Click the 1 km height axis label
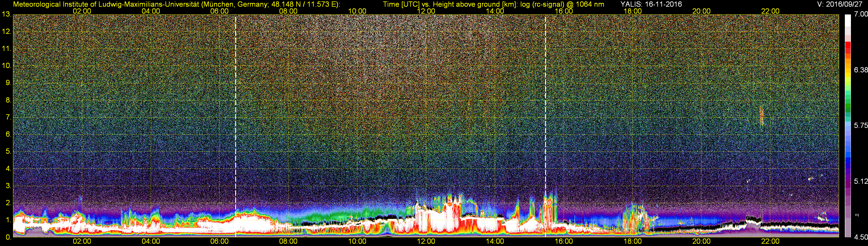 (8, 220)
